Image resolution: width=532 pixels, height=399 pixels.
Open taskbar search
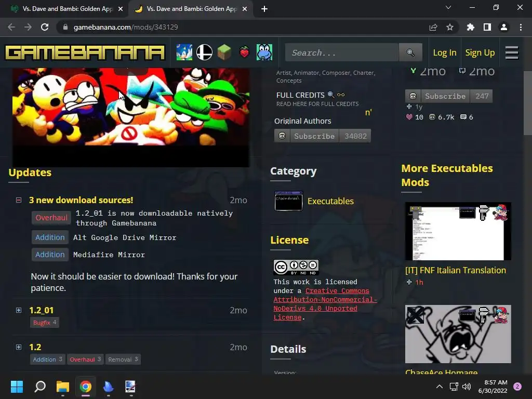coord(40,387)
